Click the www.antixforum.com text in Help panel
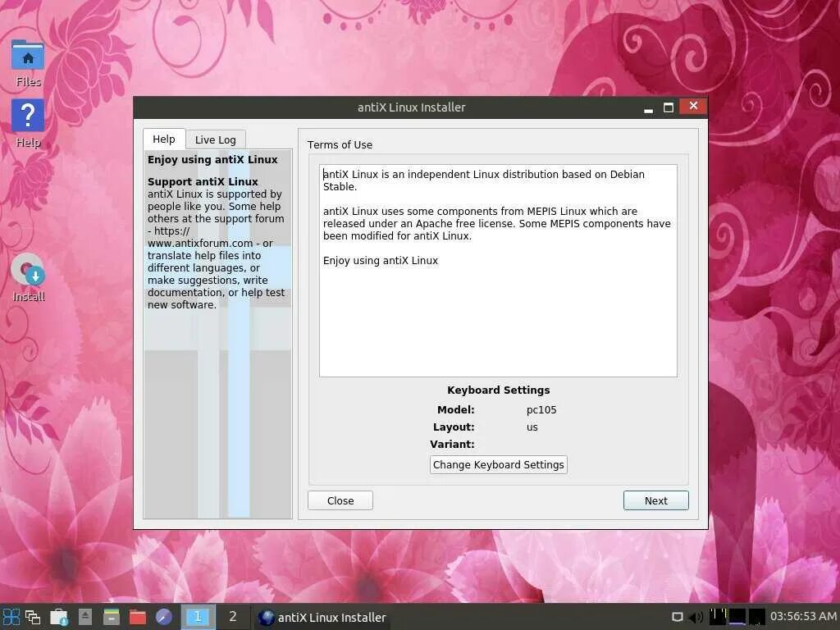This screenshot has width=840, height=630. click(x=200, y=243)
